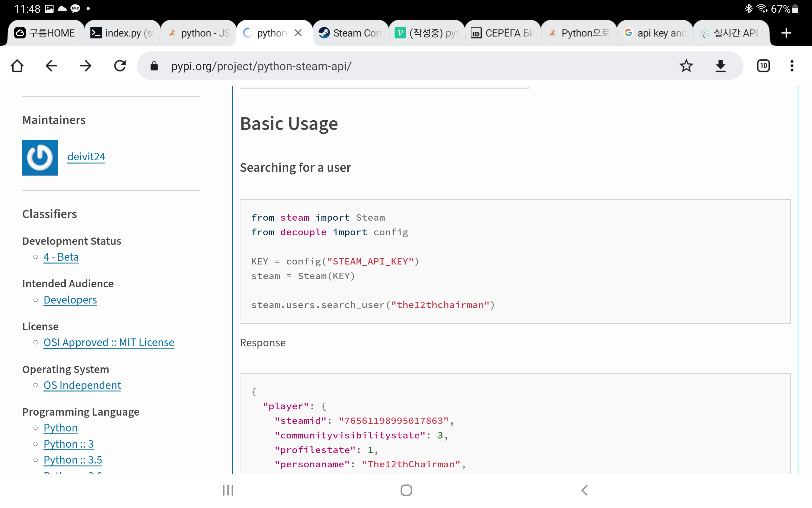Tap the padlock site security icon
The image size is (812, 508).
154,66
